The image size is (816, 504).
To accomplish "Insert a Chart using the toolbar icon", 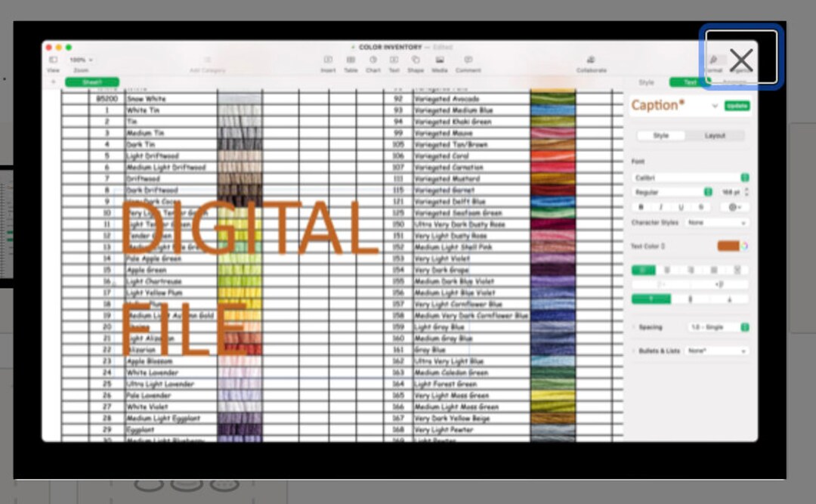I will pyautogui.click(x=372, y=60).
